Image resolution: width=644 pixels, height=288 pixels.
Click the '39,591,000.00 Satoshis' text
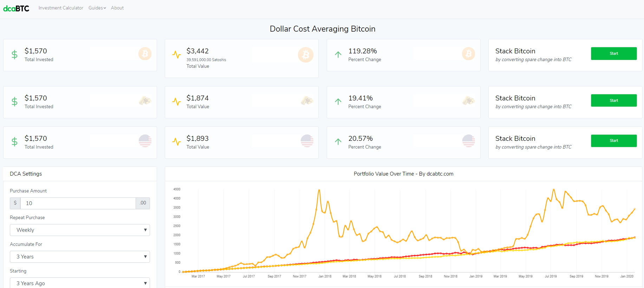click(206, 60)
